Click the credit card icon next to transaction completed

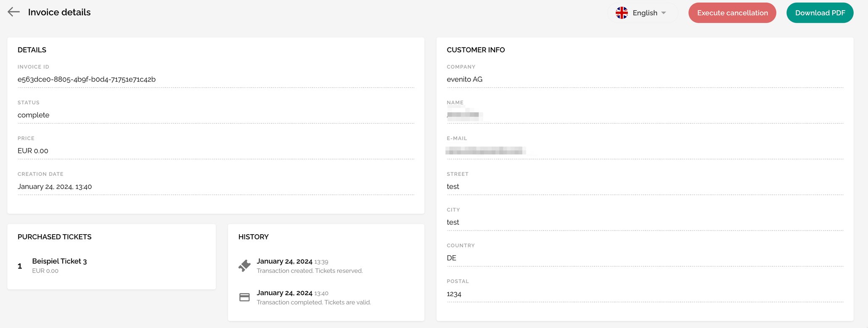tap(244, 297)
